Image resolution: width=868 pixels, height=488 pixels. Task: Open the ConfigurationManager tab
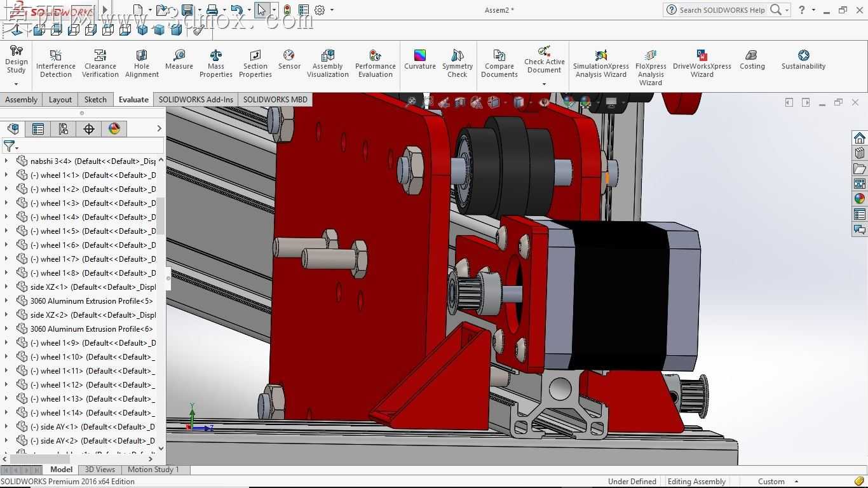tap(64, 129)
